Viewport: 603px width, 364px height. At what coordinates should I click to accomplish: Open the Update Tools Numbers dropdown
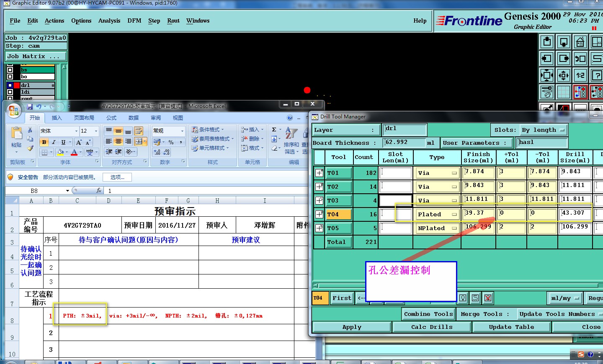pos(560,314)
